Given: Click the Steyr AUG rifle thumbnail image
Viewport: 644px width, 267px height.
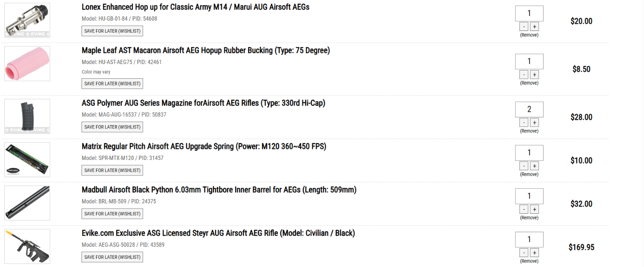Looking at the screenshot, I should point(27,246).
